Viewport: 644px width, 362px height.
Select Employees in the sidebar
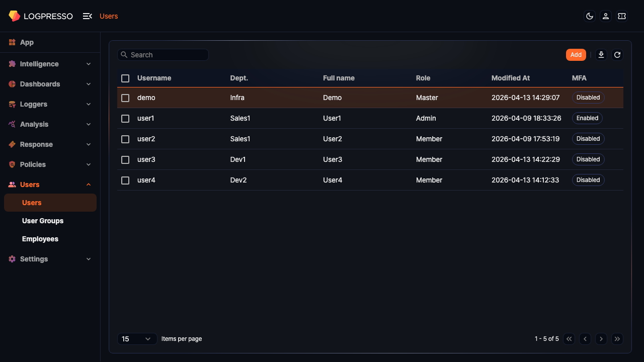[x=40, y=239]
